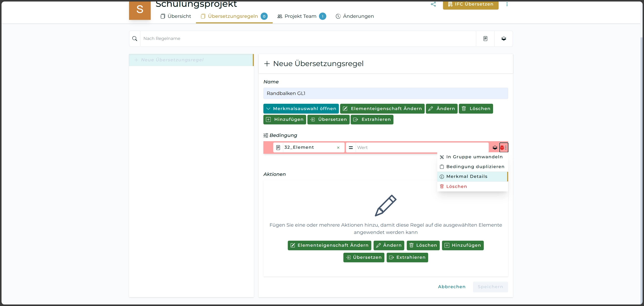Click document filter icon beside search
Screen dimensions: 644x306
coord(485,38)
